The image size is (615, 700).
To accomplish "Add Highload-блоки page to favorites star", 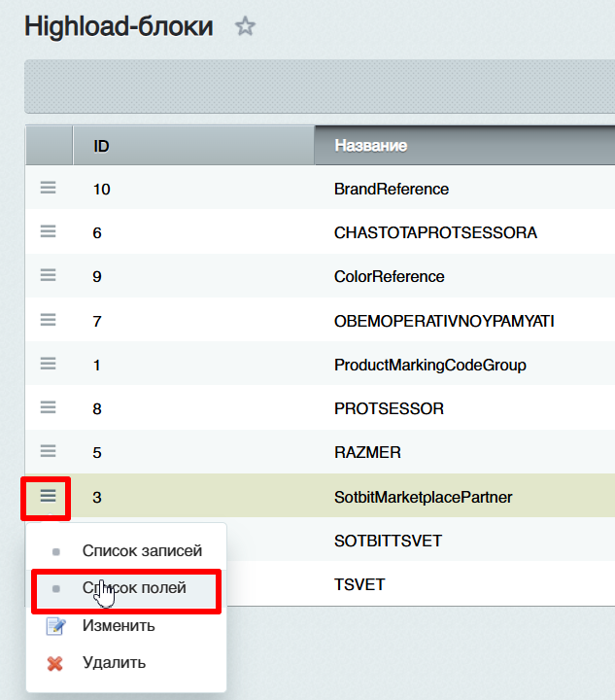I will [x=245, y=27].
